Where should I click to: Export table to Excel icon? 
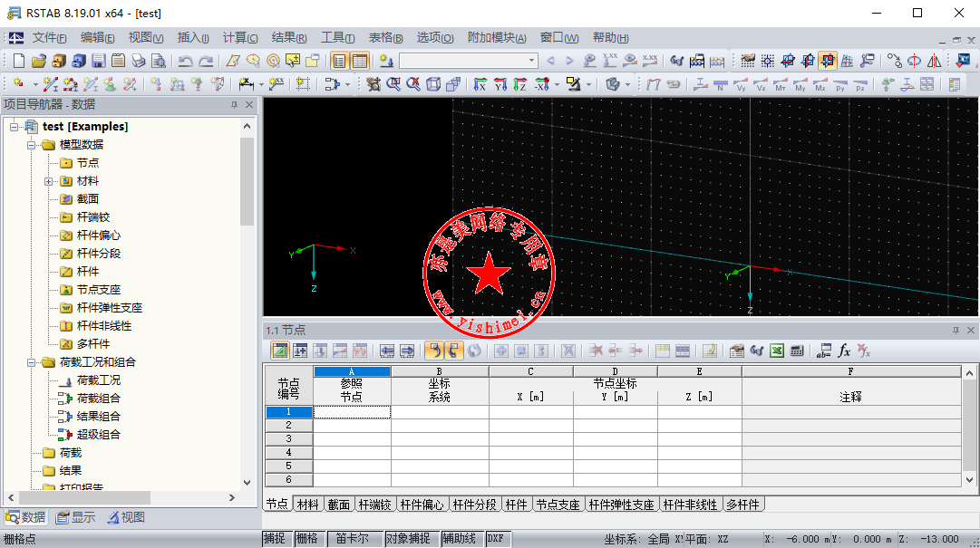777,351
